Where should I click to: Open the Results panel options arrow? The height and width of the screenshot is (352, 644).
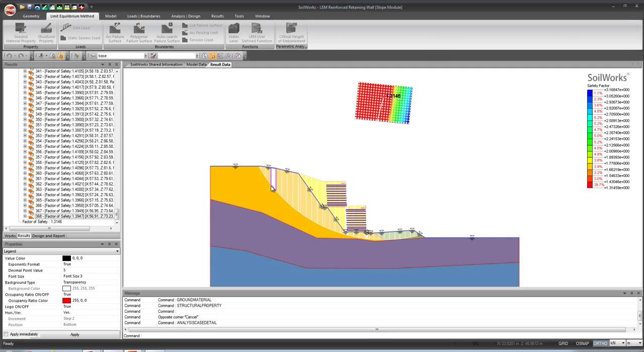(103, 64)
